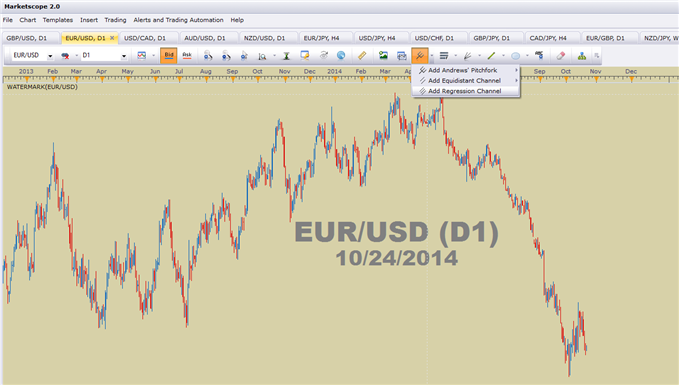Switch to the USD/CAD, D1 tab

[145, 38]
